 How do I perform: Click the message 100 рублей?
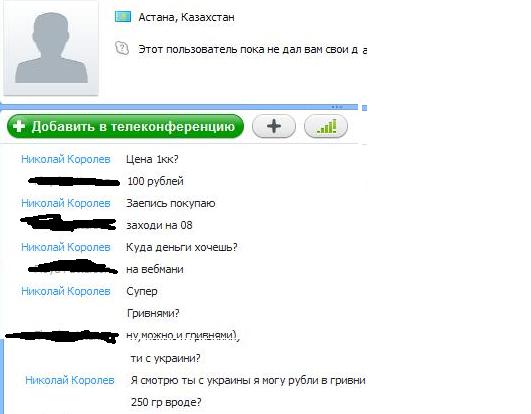pyautogui.click(x=155, y=181)
